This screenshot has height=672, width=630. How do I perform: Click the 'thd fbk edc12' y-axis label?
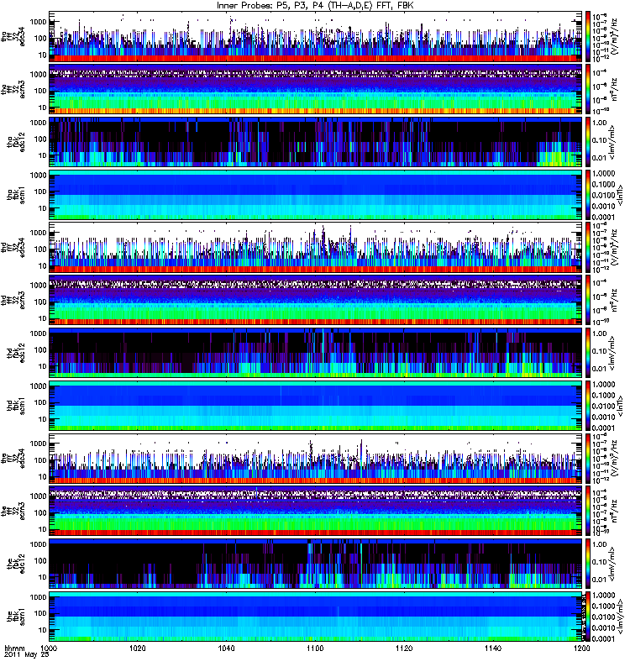tap(16, 353)
